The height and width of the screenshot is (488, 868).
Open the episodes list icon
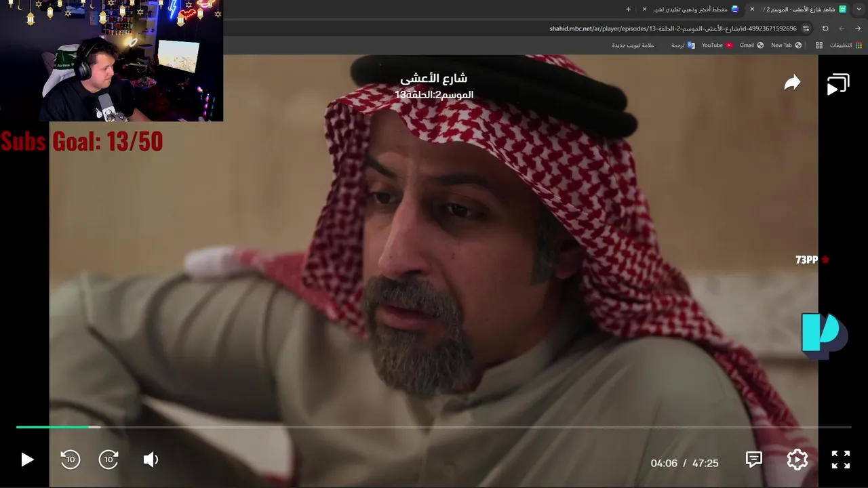(x=838, y=84)
